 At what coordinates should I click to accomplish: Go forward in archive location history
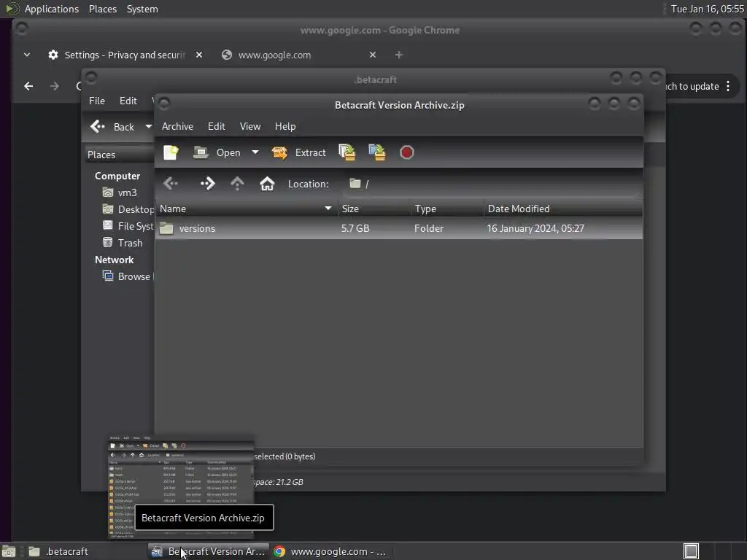[208, 184]
